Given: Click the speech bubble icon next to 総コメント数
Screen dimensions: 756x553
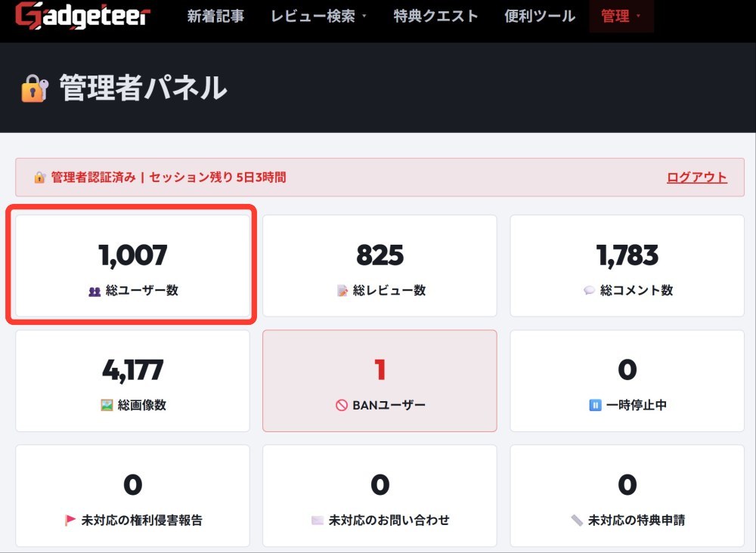Looking at the screenshot, I should pos(589,290).
